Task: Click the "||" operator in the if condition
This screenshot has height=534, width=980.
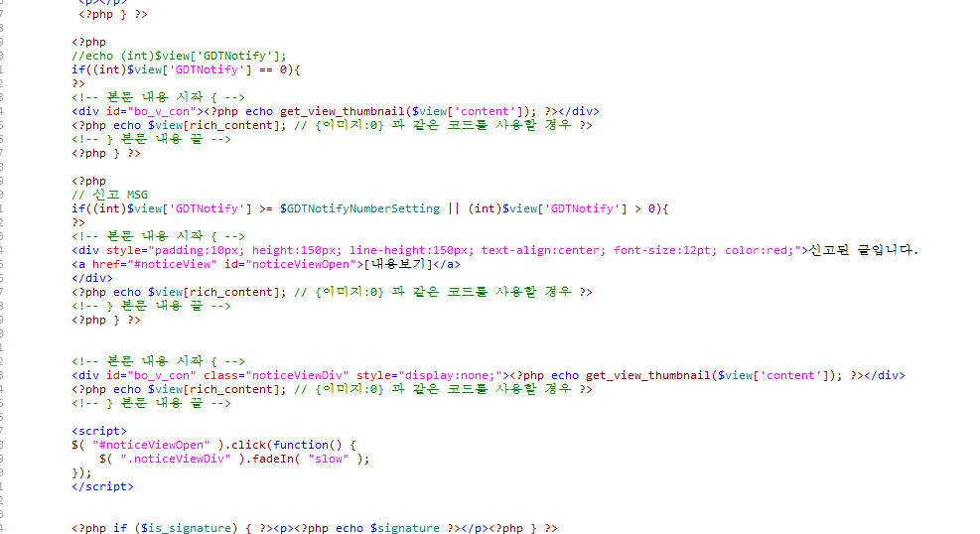Action: 454,208
